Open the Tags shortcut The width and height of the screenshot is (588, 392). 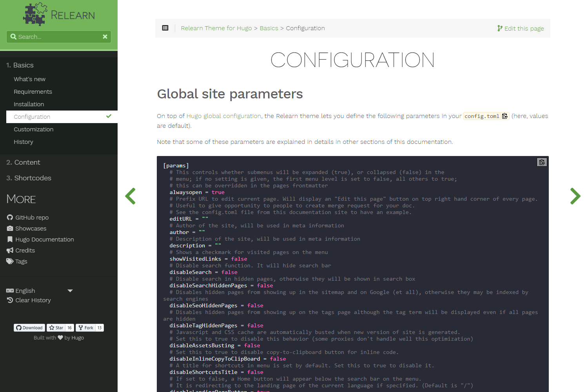pos(17,261)
